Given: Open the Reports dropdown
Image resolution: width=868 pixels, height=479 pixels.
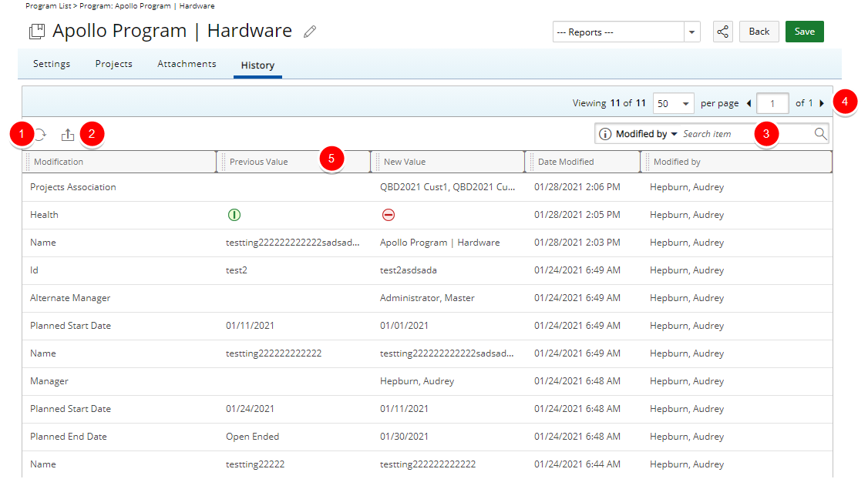Looking at the screenshot, I should click(626, 32).
